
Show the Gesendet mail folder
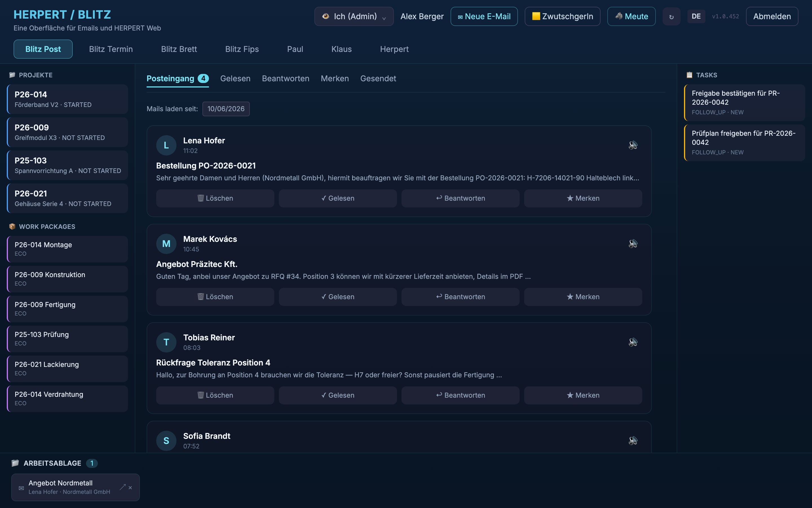pyautogui.click(x=378, y=79)
